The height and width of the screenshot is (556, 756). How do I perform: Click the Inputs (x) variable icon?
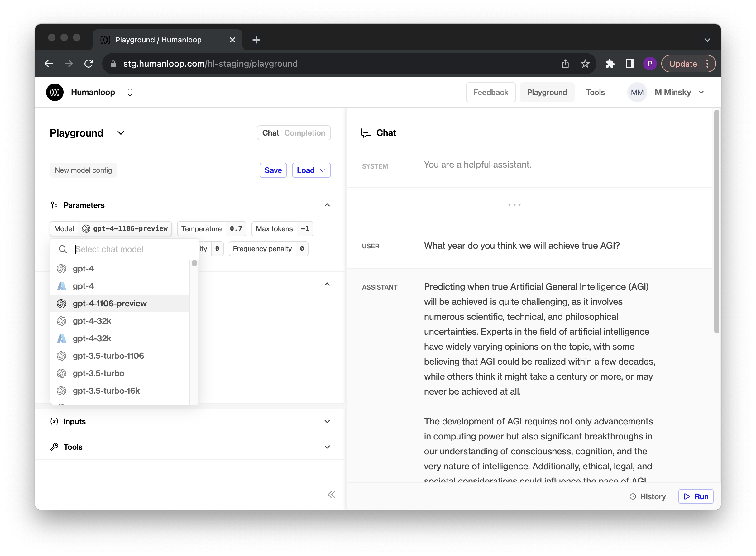point(54,421)
